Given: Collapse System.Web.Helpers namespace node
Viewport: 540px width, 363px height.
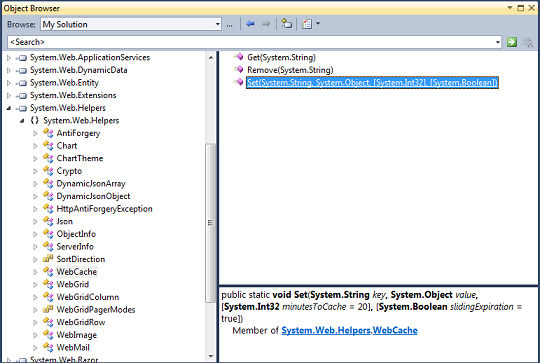Looking at the screenshot, I should (x=22, y=121).
